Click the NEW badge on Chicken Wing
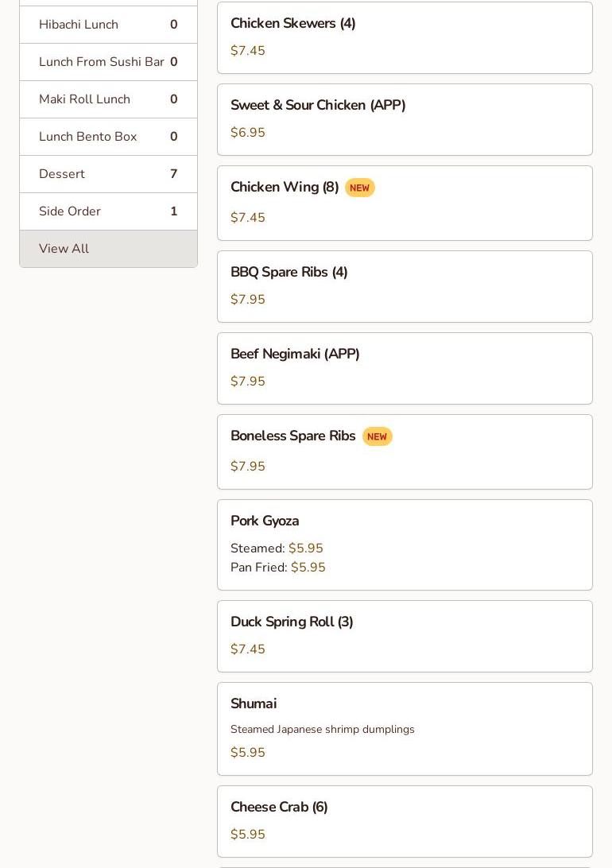Viewport: 612px width, 868px height. point(359,188)
